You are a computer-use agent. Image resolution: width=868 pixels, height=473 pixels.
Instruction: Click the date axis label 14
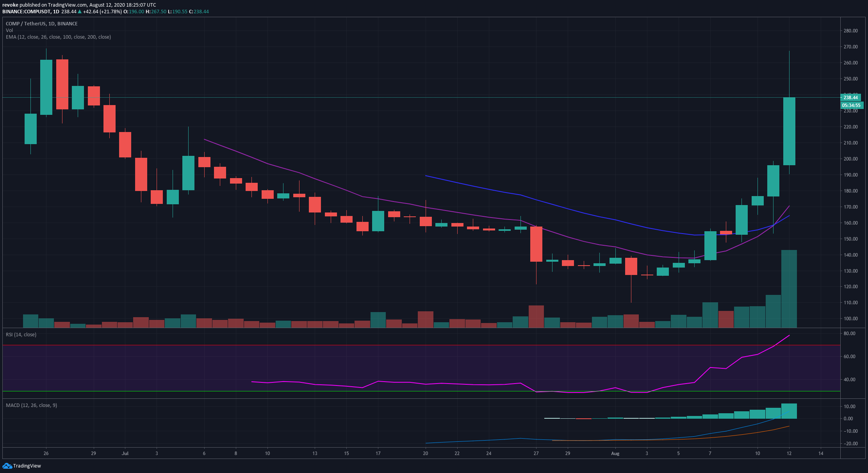point(821,453)
